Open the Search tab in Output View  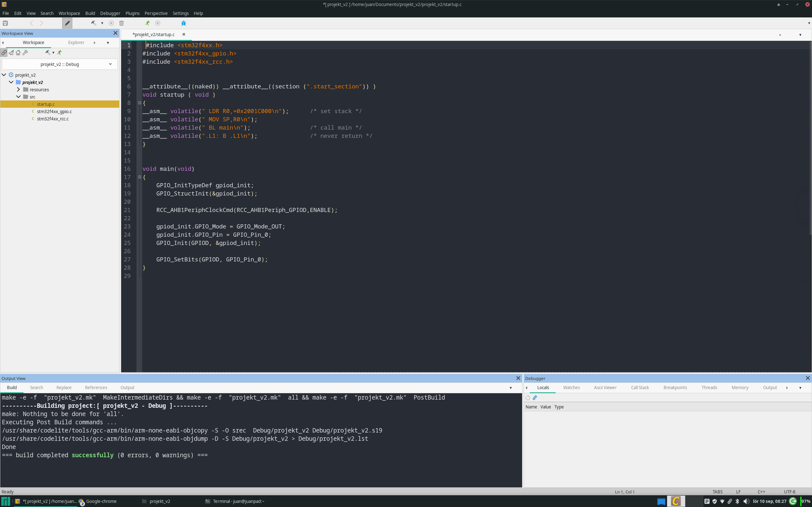click(36, 388)
